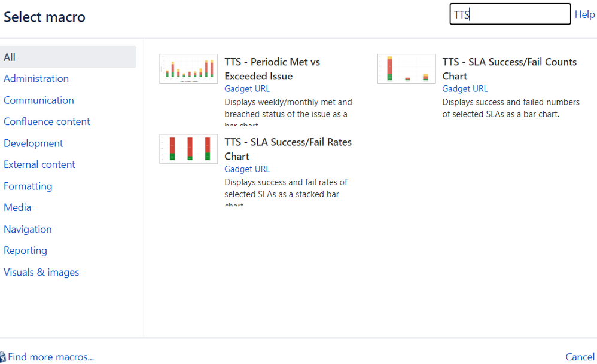Choose the SLA Success/Fail Rates Chart thumbnail

tap(188, 149)
